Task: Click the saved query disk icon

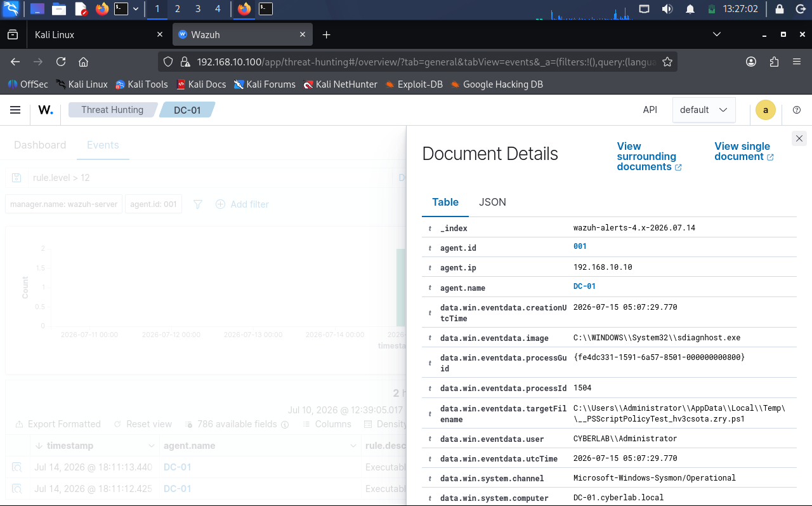Action: click(16, 178)
